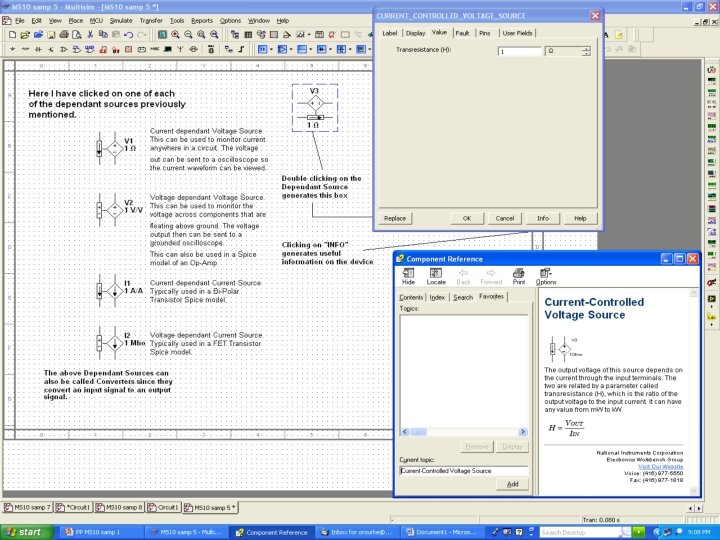Place an Analog op-amp component icon
This screenshot has width=720, height=540.
coord(64,49)
